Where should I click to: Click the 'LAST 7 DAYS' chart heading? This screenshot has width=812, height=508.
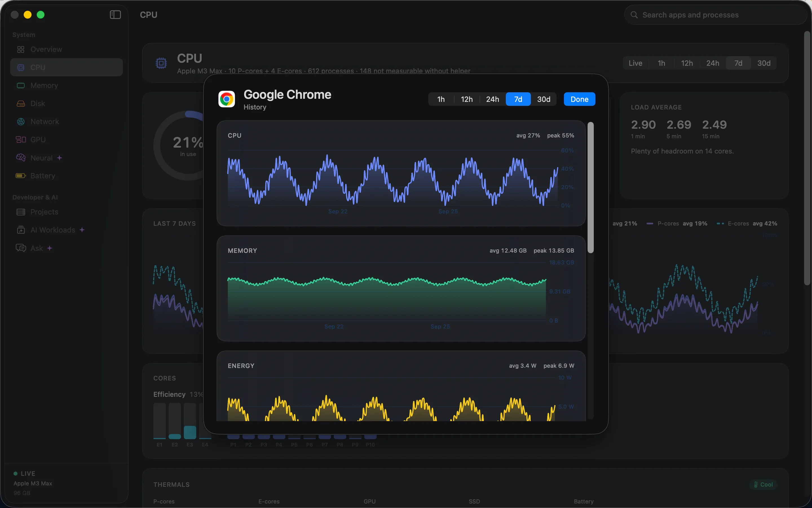(175, 224)
